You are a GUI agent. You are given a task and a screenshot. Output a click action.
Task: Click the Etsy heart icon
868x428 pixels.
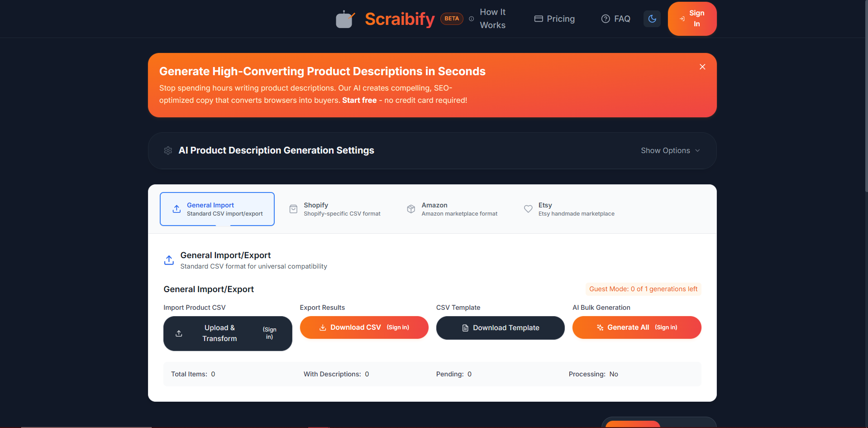(x=528, y=209)
